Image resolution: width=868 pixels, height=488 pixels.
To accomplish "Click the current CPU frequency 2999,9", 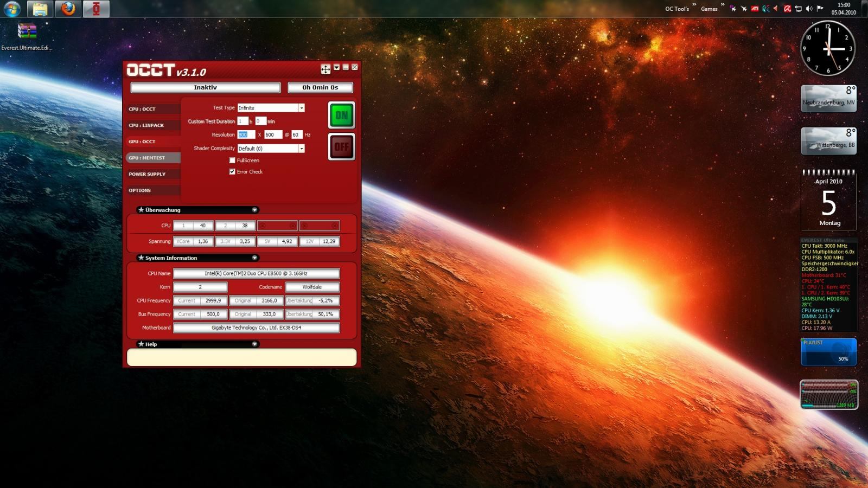I will 213,301.
